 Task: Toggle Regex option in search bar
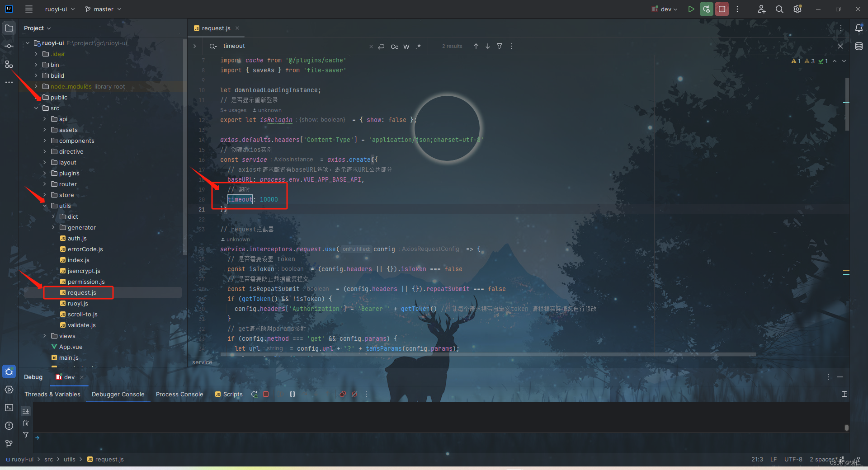click(x=418, y=47)
